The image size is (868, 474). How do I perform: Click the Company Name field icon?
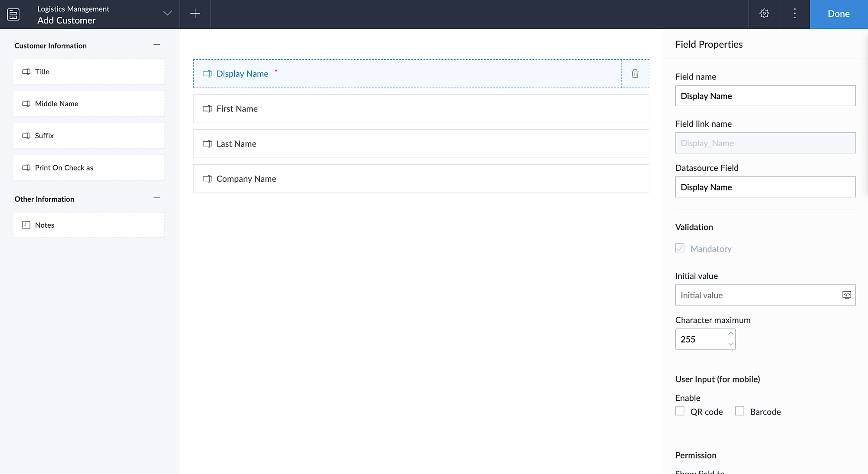coord(207,179)
